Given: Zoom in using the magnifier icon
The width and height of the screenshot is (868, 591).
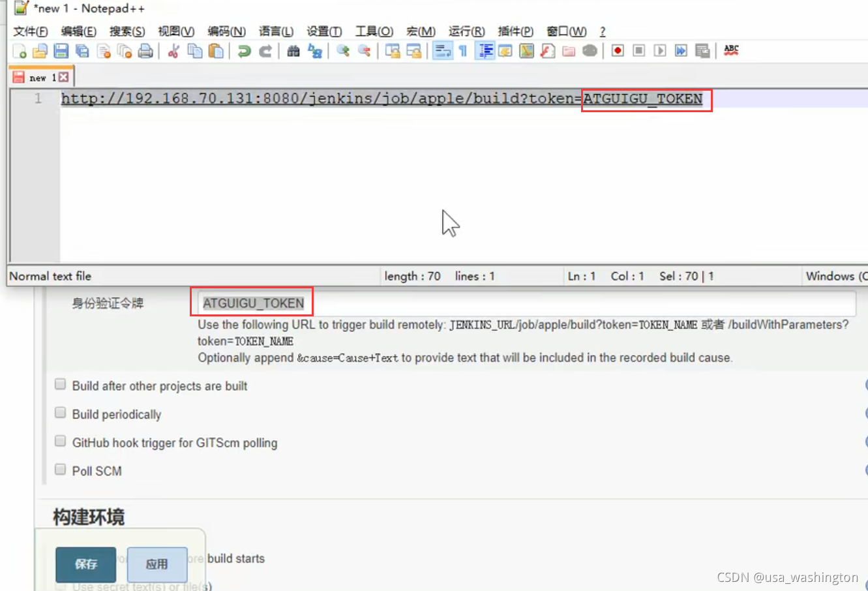Looking at the screenshot, I should tap(343, 51).
